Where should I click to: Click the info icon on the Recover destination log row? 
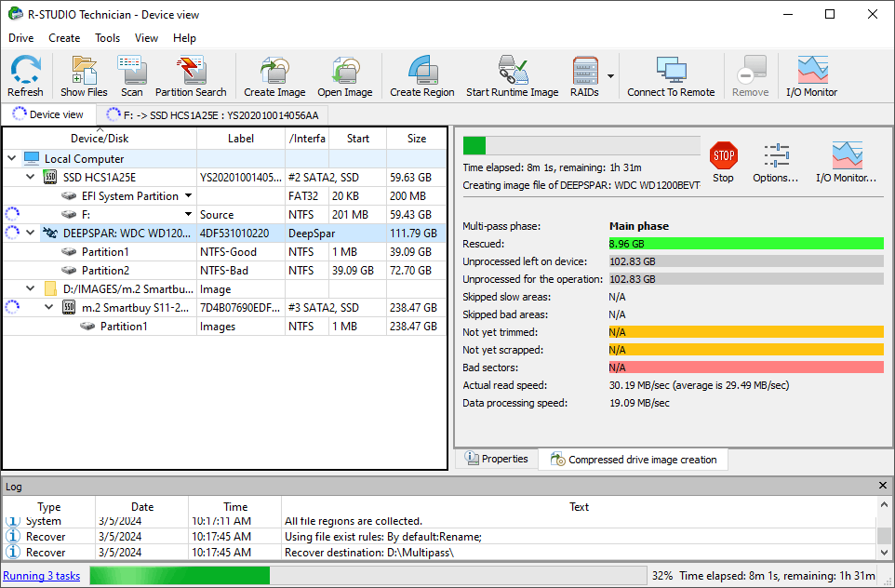pyautogui.click(x=12, y=552)
